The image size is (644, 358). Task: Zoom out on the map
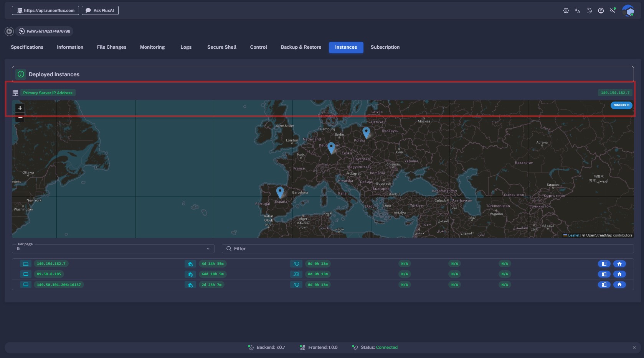pos(20,118)
